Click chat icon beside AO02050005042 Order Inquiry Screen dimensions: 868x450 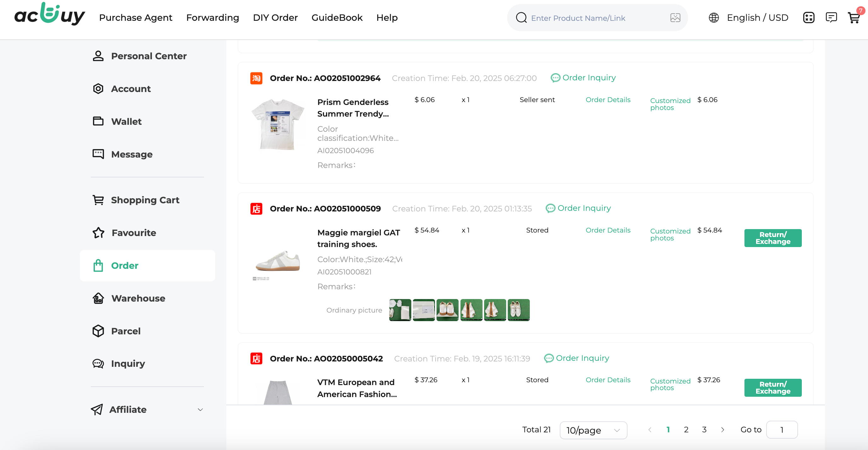coord(548,358)
